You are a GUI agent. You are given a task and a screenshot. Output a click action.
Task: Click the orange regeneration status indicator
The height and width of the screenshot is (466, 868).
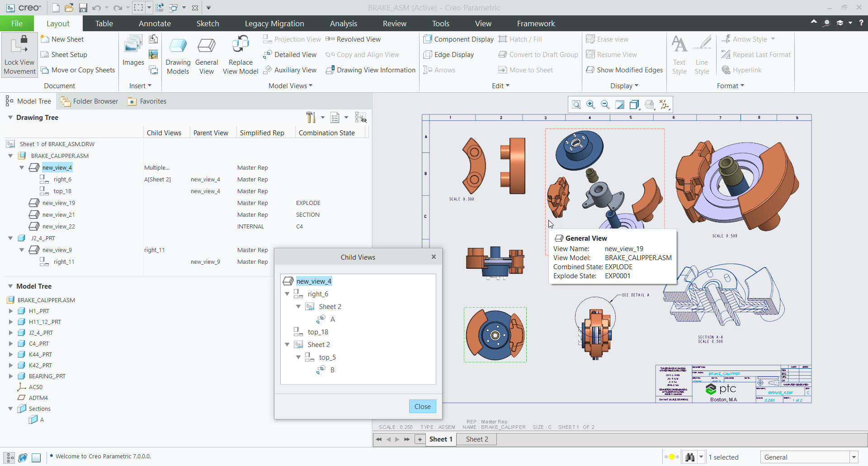[671, 457]
